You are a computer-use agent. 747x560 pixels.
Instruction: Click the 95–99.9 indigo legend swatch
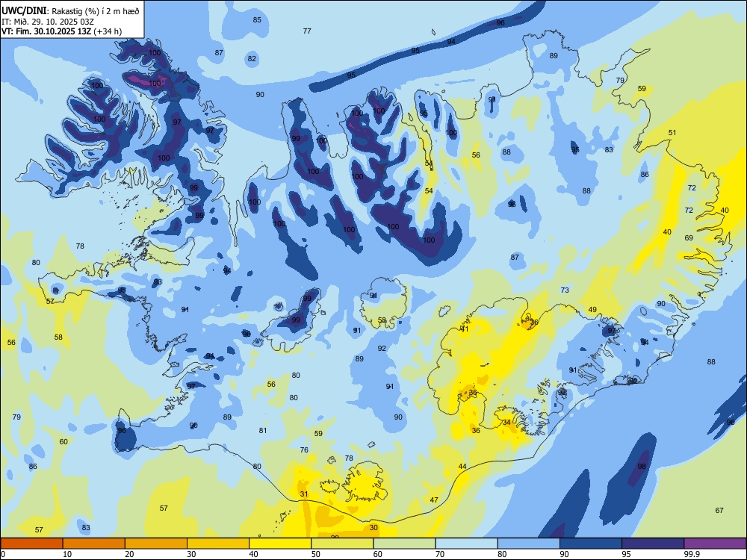(653, 544)
